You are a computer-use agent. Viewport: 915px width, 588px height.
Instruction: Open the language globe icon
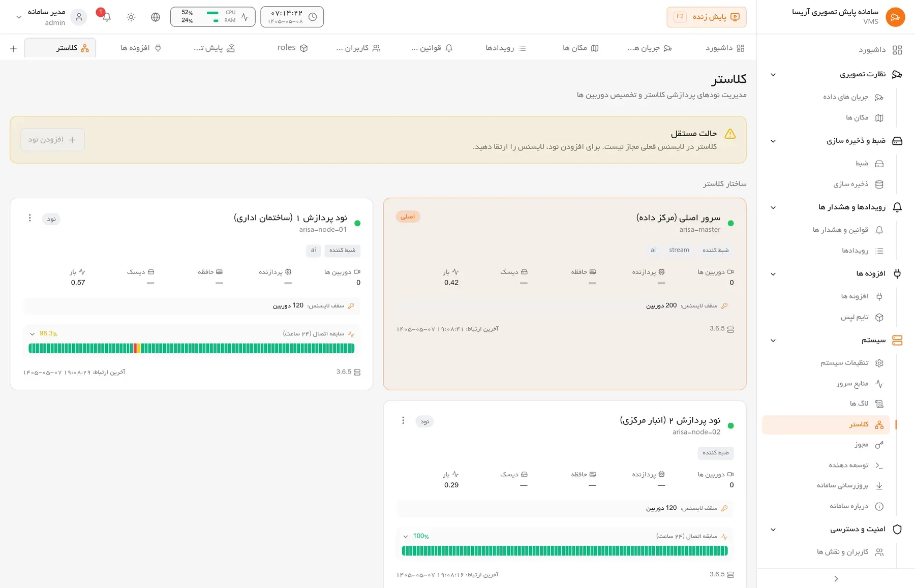(156, 17)
